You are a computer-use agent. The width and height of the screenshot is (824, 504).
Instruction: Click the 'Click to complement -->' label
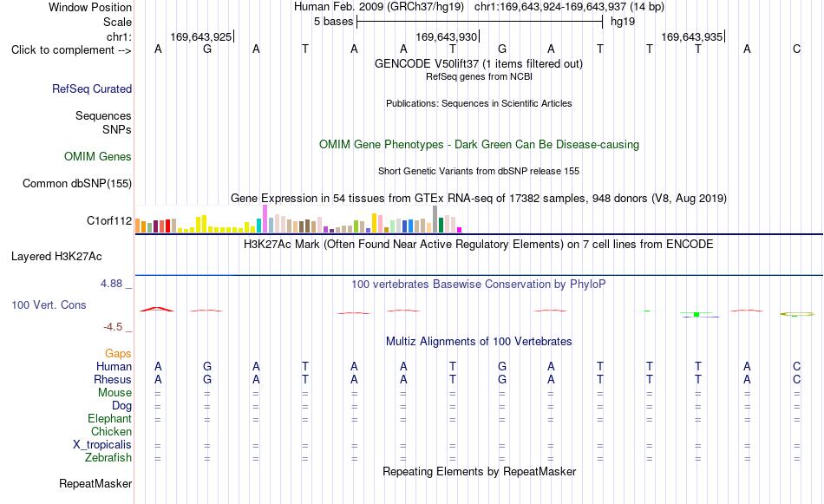(71, 50)
